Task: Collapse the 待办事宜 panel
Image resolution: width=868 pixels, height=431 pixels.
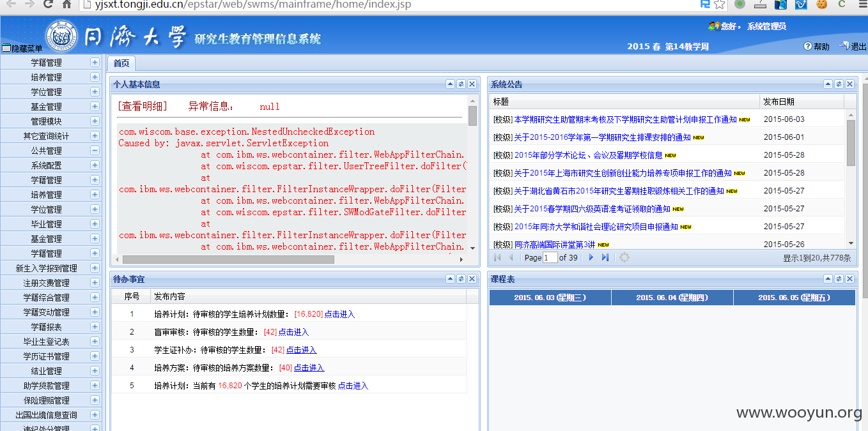Action: coord(450,279)
